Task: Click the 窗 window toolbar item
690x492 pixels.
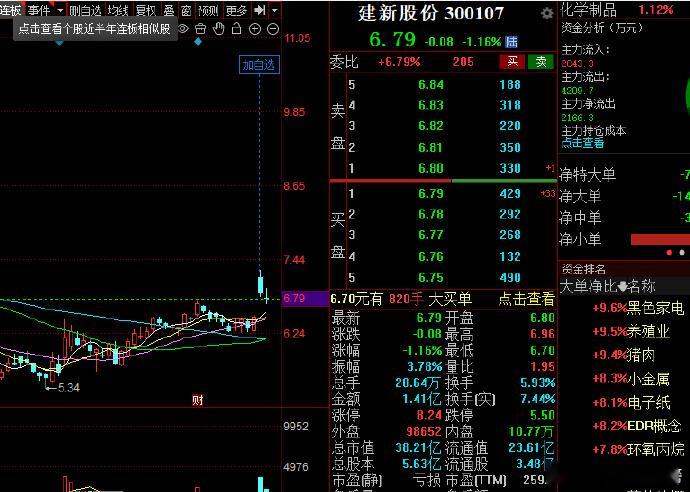Action: coord(186,10)
